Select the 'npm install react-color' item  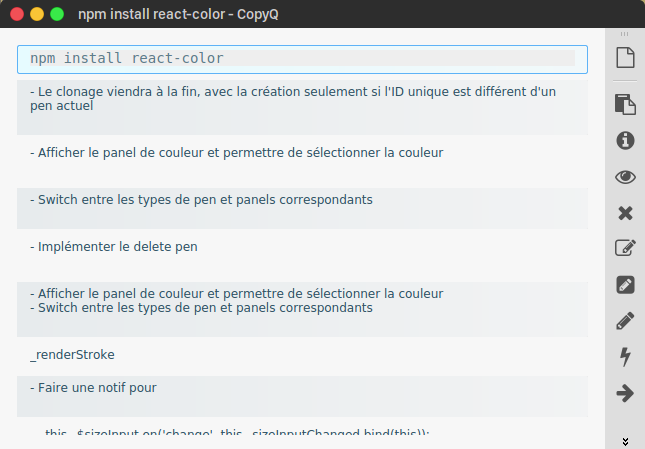pos(302,59)
